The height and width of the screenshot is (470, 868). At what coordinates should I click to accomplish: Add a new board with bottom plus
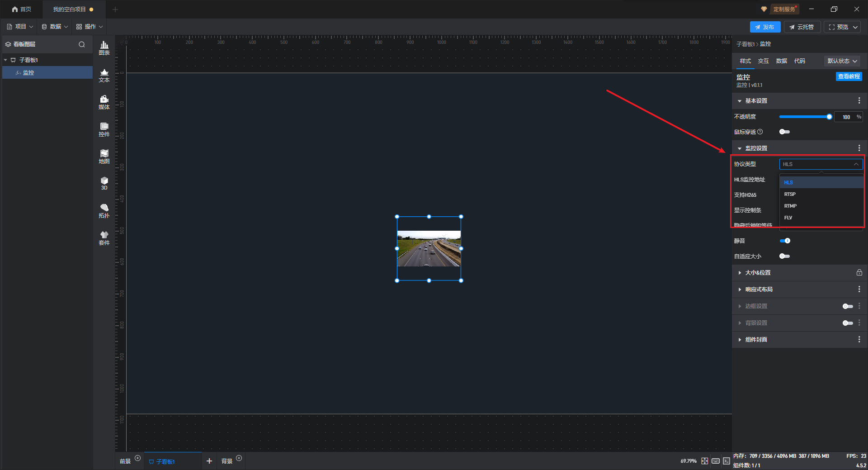pos(209,461)
